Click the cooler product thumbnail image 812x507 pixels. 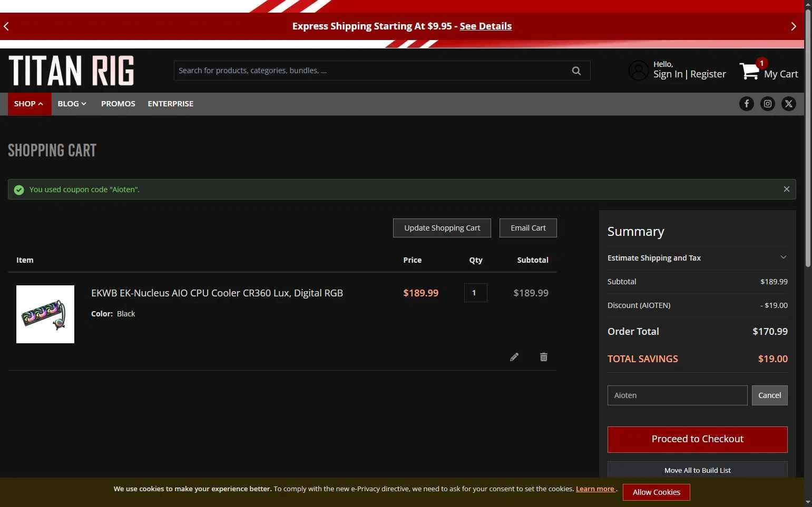[x=45, y=314]
